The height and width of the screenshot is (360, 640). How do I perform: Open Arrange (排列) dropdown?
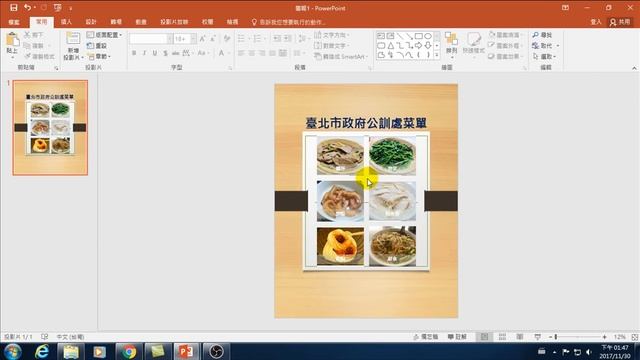tap(451, 44)
